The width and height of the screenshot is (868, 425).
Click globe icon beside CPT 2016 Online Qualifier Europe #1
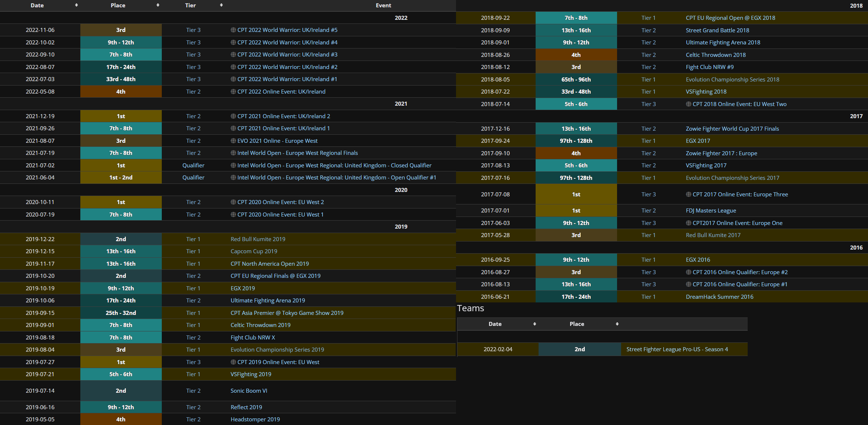pyautogui.click(x=688, y=284)
